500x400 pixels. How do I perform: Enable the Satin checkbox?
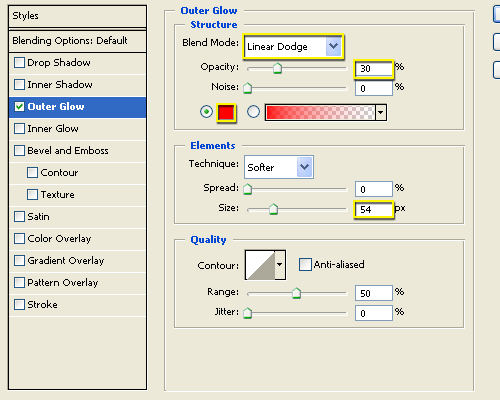pyautogui.click(x=19, y=217)
